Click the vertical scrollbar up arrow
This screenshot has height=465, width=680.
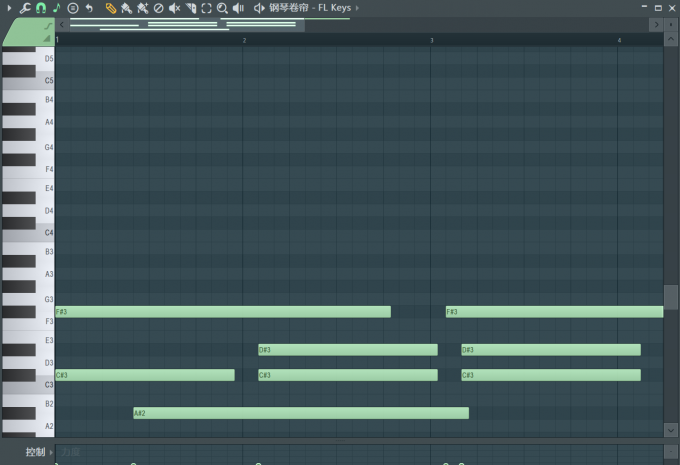tap(670, 39)
